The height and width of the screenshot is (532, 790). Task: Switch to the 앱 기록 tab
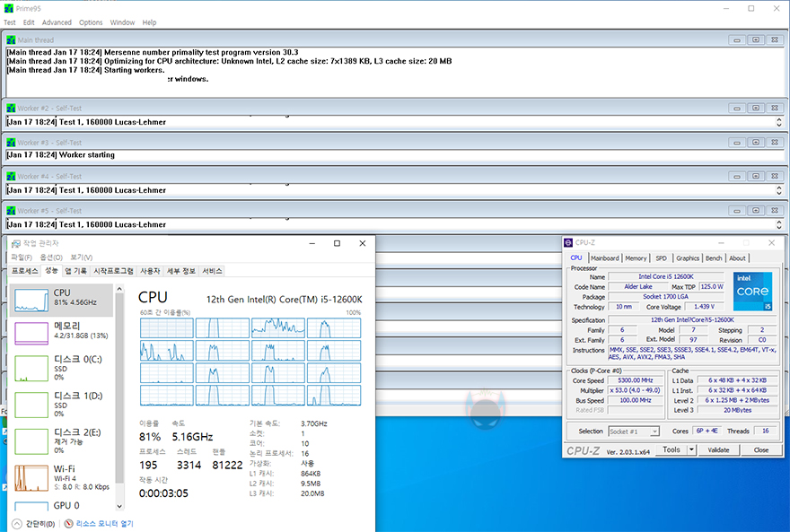(75, 271)
